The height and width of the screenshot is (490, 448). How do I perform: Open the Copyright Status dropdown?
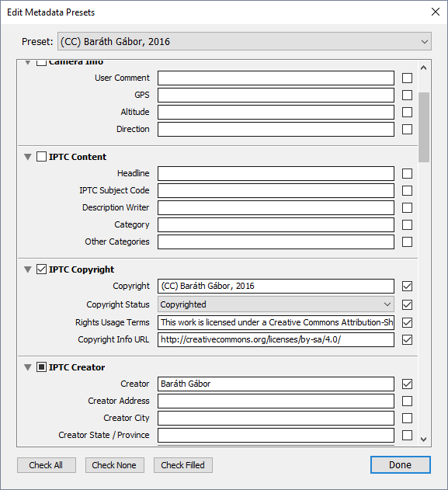pos(276,304)
